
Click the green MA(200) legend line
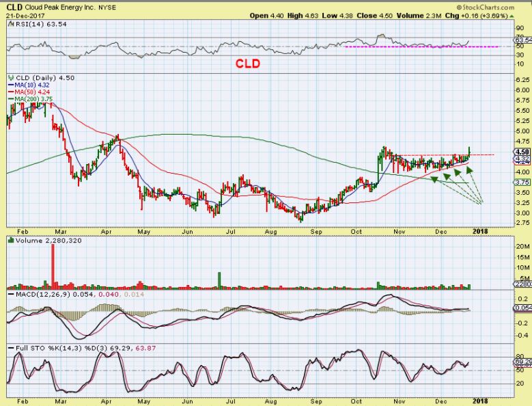click(11, 99)
